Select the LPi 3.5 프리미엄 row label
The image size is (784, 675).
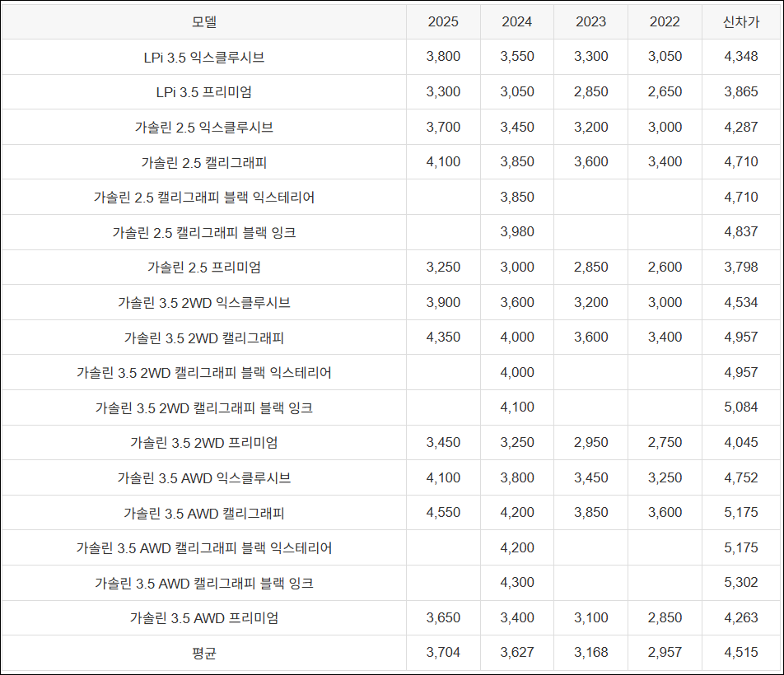coord(204,92)
